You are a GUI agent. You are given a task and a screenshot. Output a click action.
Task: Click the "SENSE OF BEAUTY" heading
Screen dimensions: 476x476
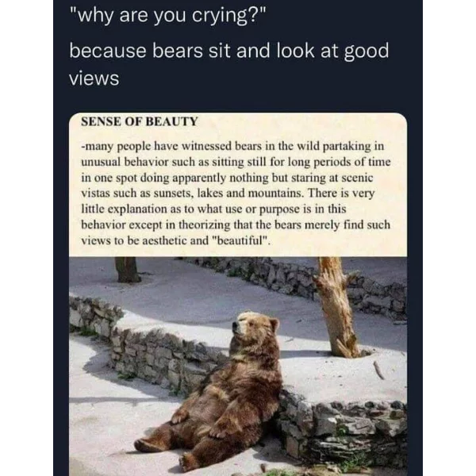[x=140, y=121]
